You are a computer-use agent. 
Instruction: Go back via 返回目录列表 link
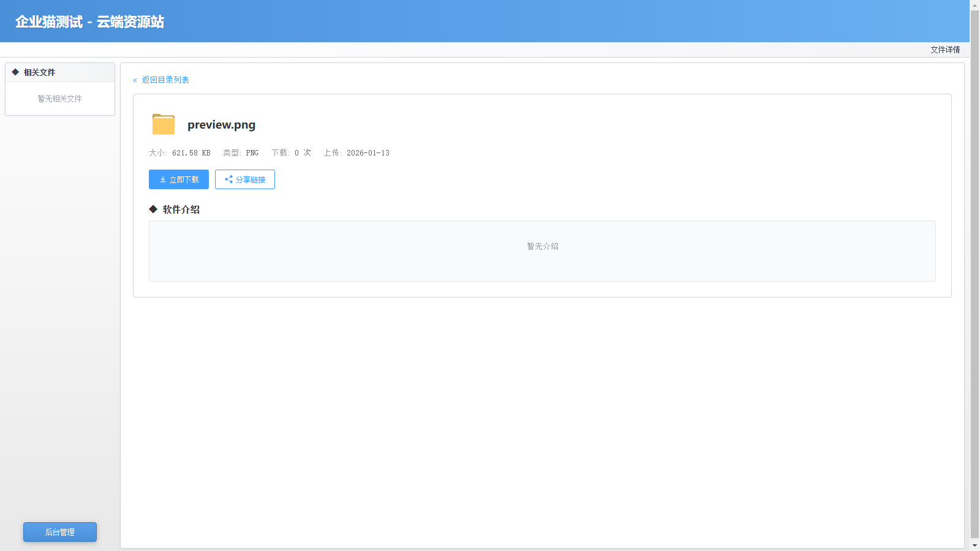[x=165, y=80]
